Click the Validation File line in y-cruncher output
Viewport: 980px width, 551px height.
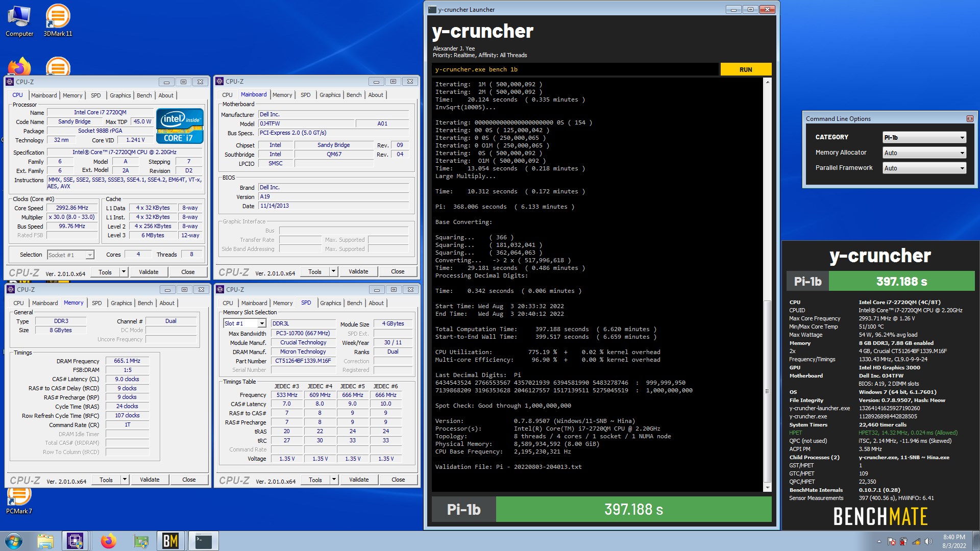508,467
